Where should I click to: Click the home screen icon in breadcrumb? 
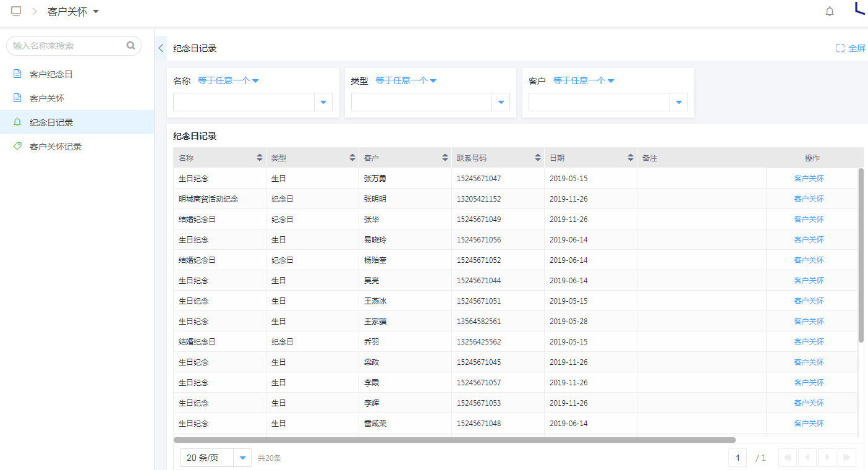point(16,11)
